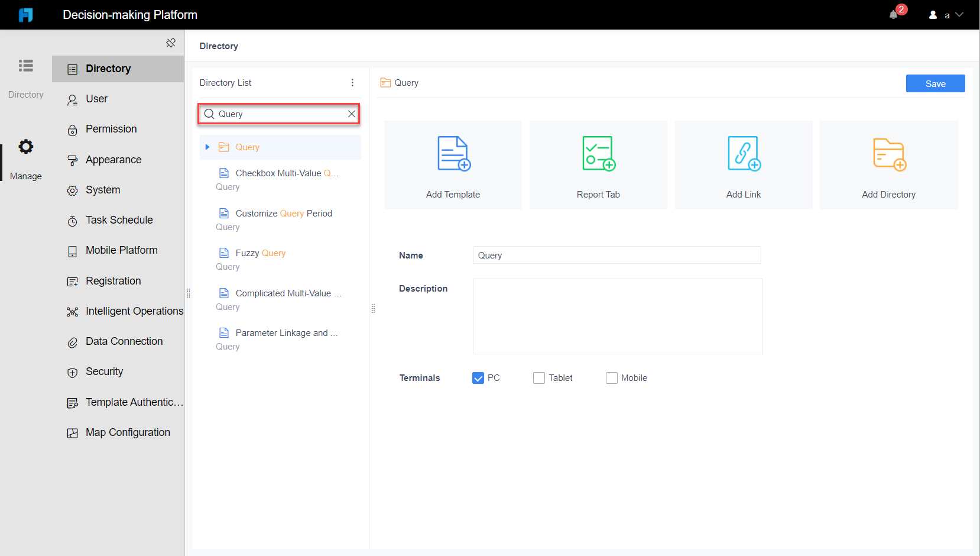Expand the Query folder in the tree
This screenshot has height=556, width=980.
207,147
